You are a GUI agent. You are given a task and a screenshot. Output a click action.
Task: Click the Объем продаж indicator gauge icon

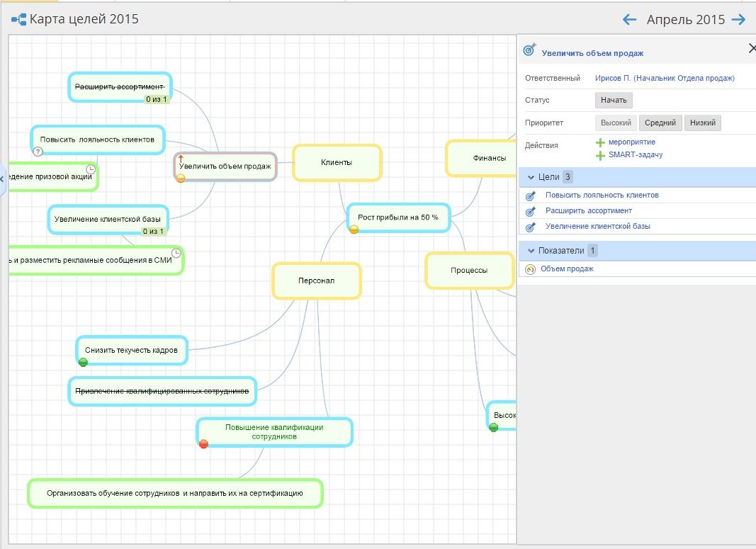coord(530,269)
